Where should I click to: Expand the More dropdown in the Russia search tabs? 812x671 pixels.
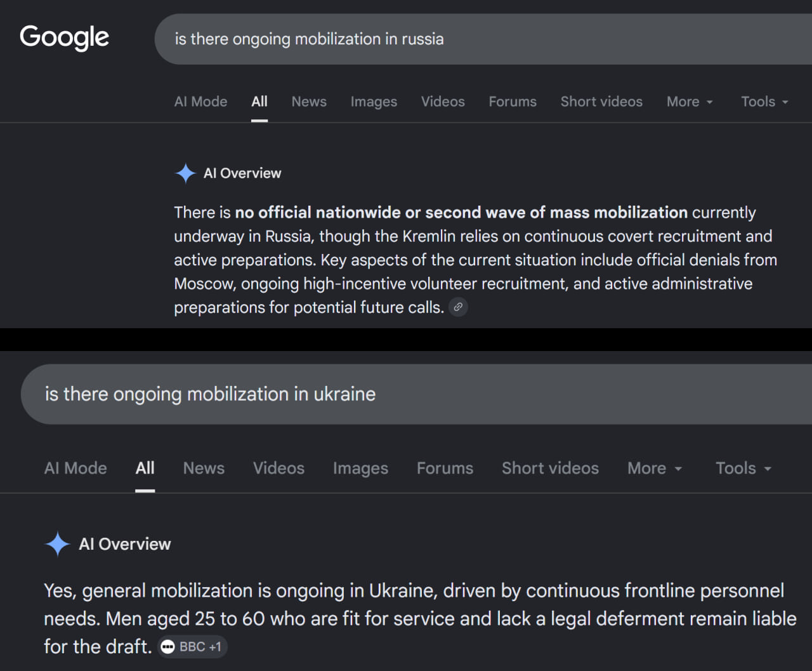(x=690, y=102)
